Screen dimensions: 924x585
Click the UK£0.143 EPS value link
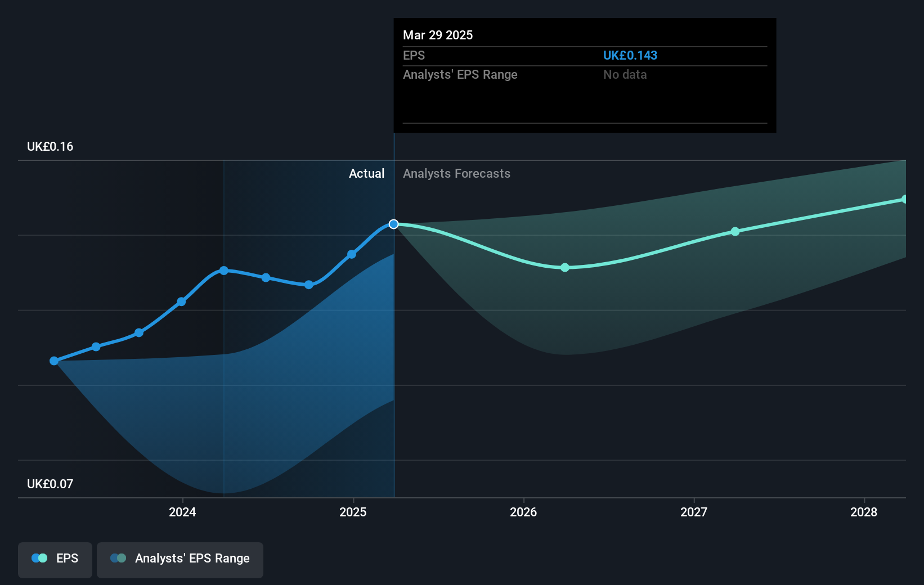(630, 55)
